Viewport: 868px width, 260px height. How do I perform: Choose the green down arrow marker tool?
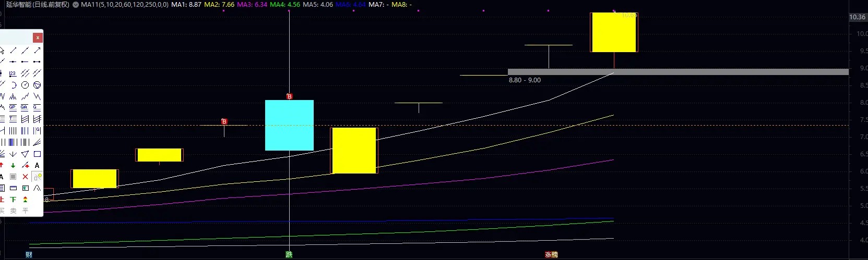tap(13, 165)
